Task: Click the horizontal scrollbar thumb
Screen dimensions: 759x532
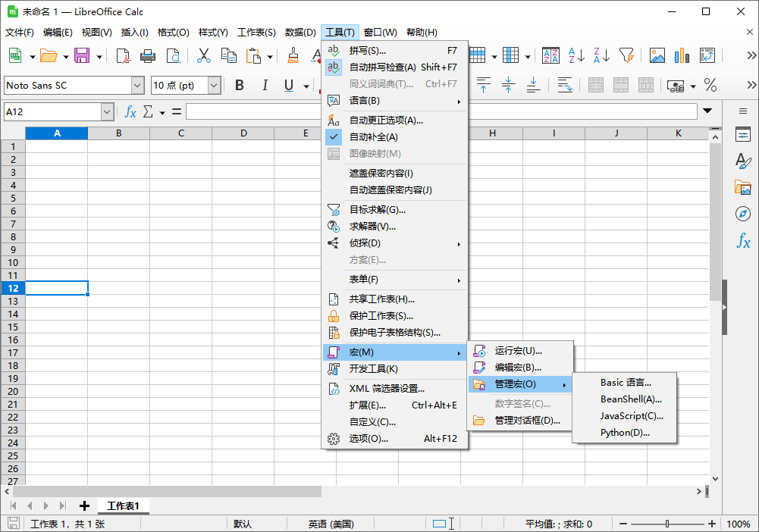Action: tap(167, 491)
